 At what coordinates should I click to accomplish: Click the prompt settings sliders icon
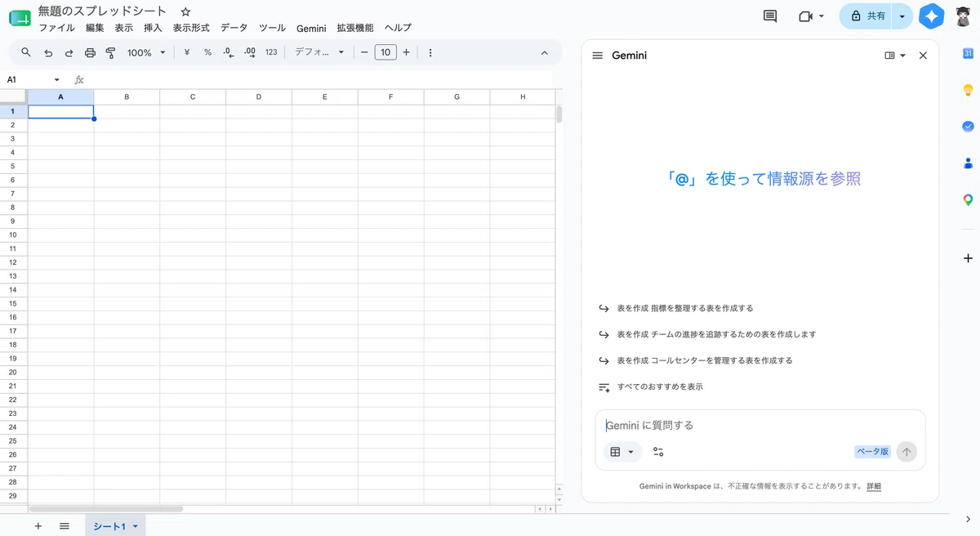tap(658, 452)
